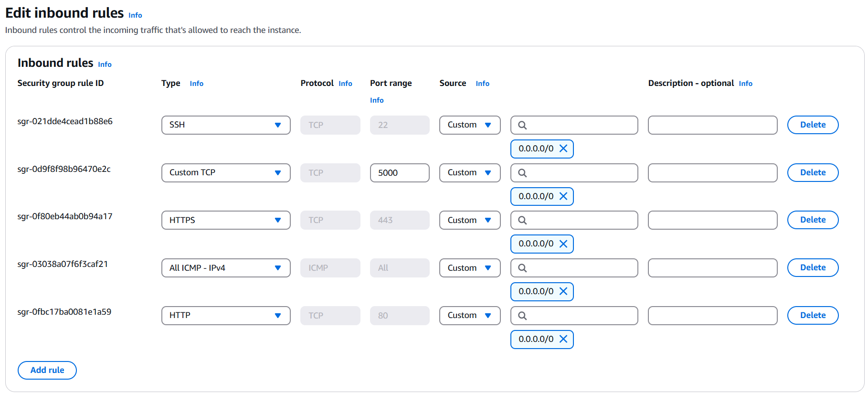Open Info link for Type column
Image resolution: width=868 pixels, height=393 pixels.
(x=196, y=84)
